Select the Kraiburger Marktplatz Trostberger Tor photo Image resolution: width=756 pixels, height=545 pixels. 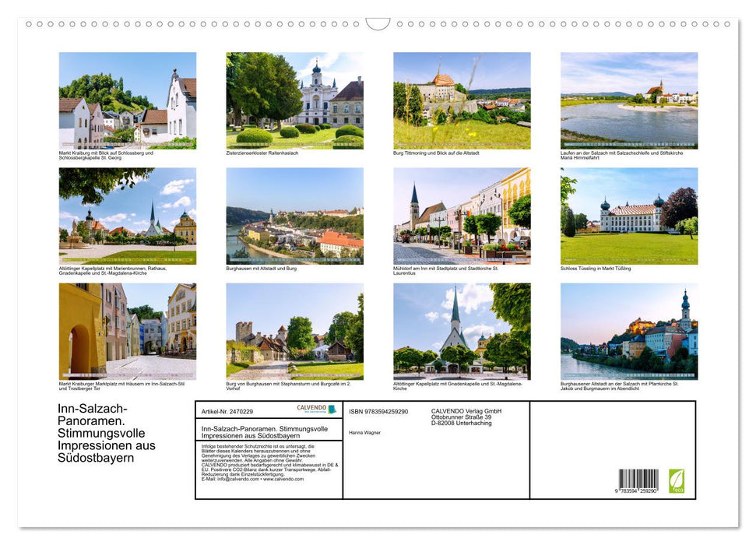127,332
